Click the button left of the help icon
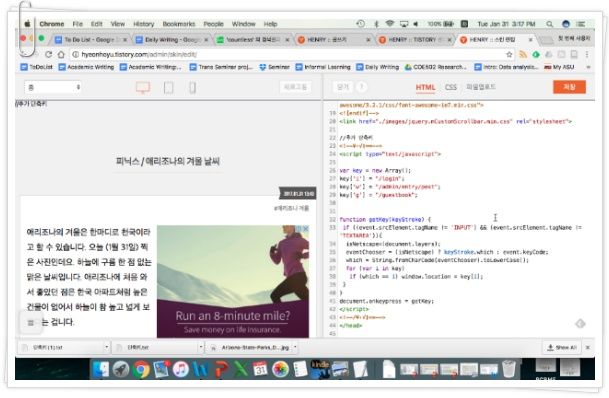This screenshot has width=609, height=398. click(343, 87)
